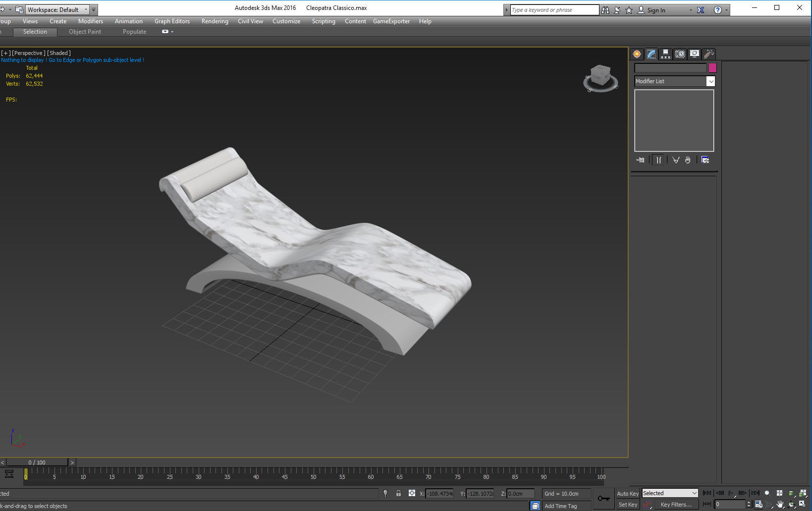Open the Modifiers menu

tap(91, 21)
